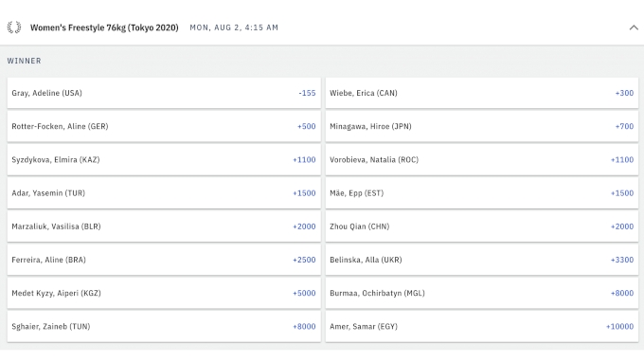Select Adar, Yasemin (TUR) +1500

coord(164,193)
